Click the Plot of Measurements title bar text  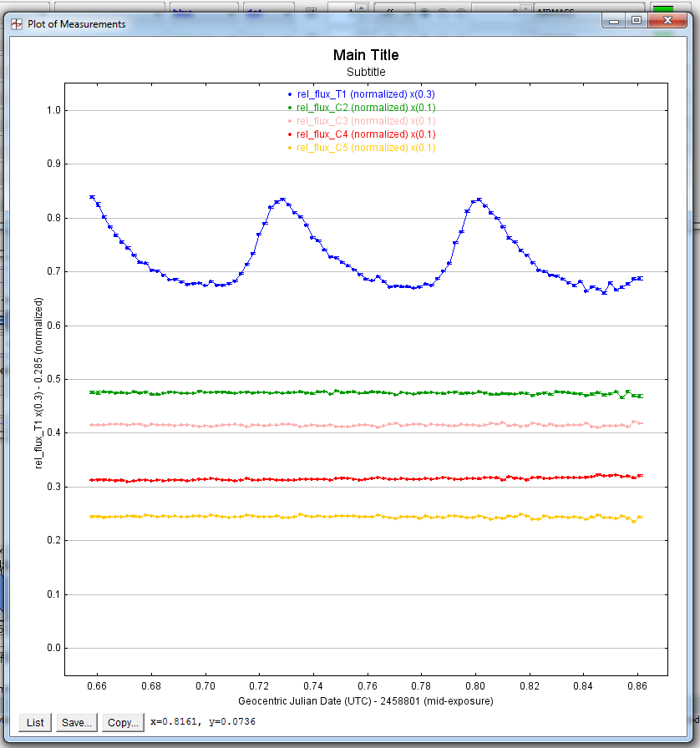point(77,24)
